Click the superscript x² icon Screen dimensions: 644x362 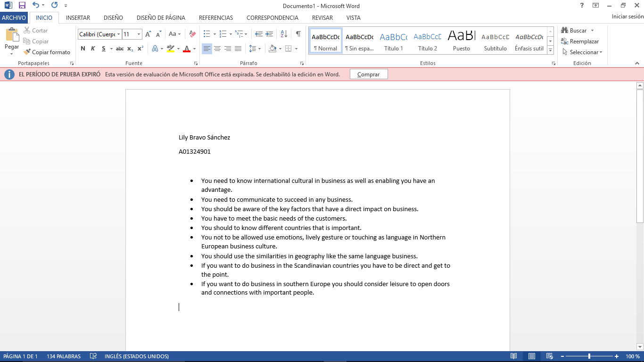click(x=140, y=49)
